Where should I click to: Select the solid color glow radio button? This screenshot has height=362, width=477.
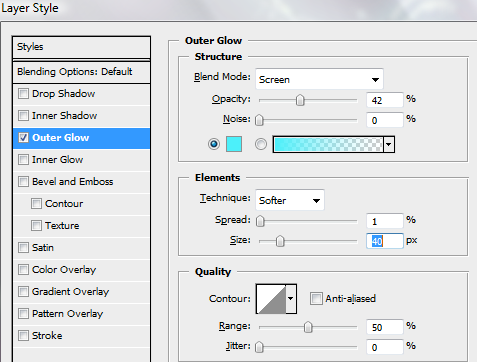[214, 144]
